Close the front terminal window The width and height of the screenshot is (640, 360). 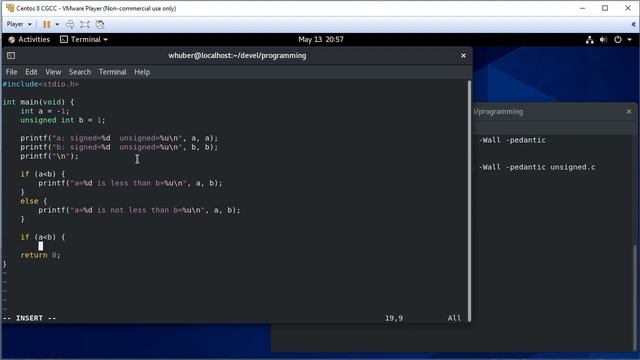click(x=463, y=56)
